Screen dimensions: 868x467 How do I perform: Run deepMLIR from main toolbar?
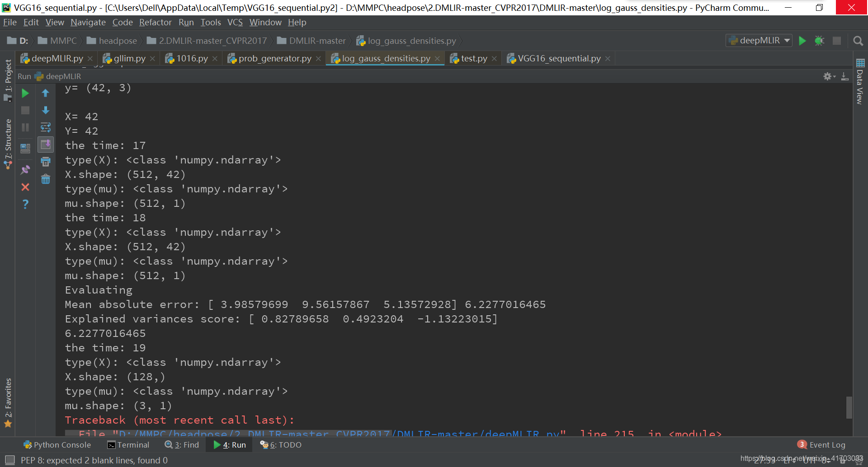[x=802, y=41]
